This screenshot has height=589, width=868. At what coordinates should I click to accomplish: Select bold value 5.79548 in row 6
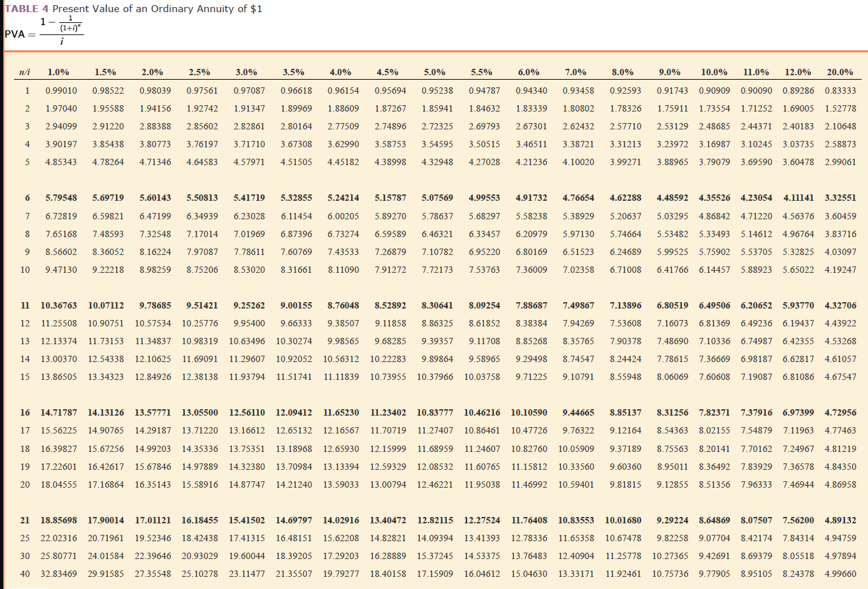point(61,198)
